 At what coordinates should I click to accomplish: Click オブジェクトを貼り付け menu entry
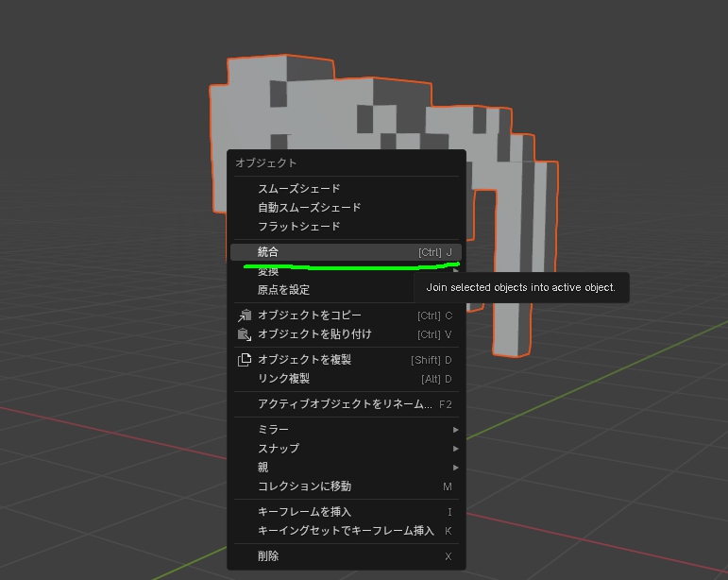[346, 334]
